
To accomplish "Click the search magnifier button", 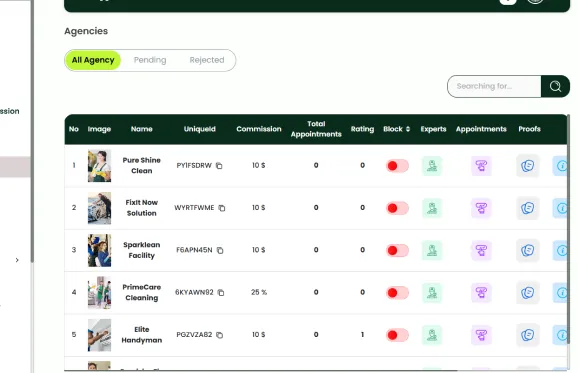I will [555, 86].
